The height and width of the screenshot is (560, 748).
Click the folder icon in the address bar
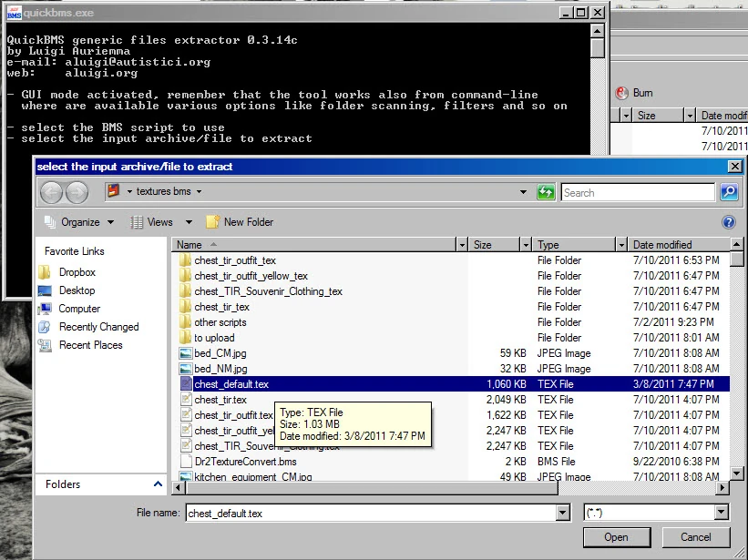tap(114, 191)
